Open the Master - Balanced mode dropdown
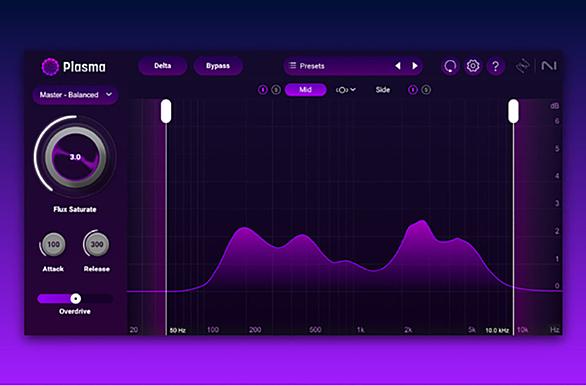This screenshot has height=386, width=586. click(75, 95)
